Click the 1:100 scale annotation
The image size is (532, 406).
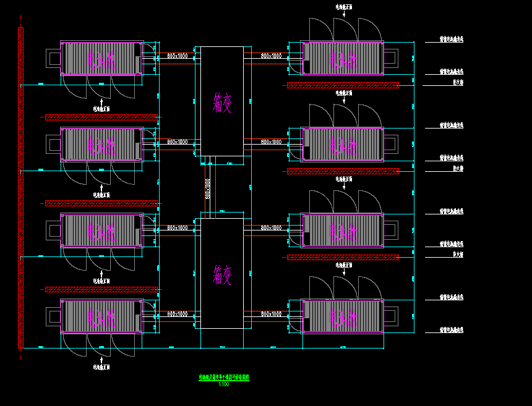tap(224, 384)
